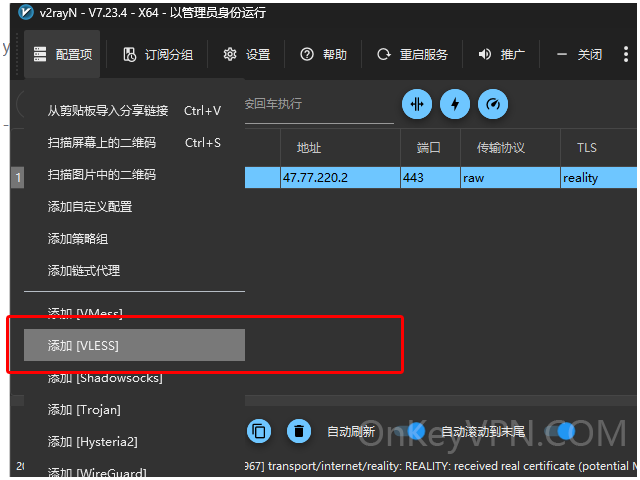640x480 pixels.
Task: Click the settings gear icon
Action: (x=230, y=54)
